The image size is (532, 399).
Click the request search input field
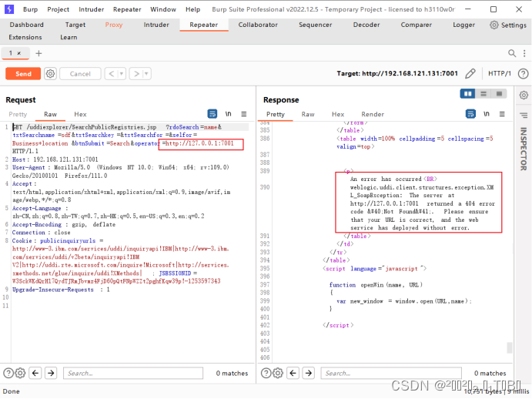pos(133,373)
